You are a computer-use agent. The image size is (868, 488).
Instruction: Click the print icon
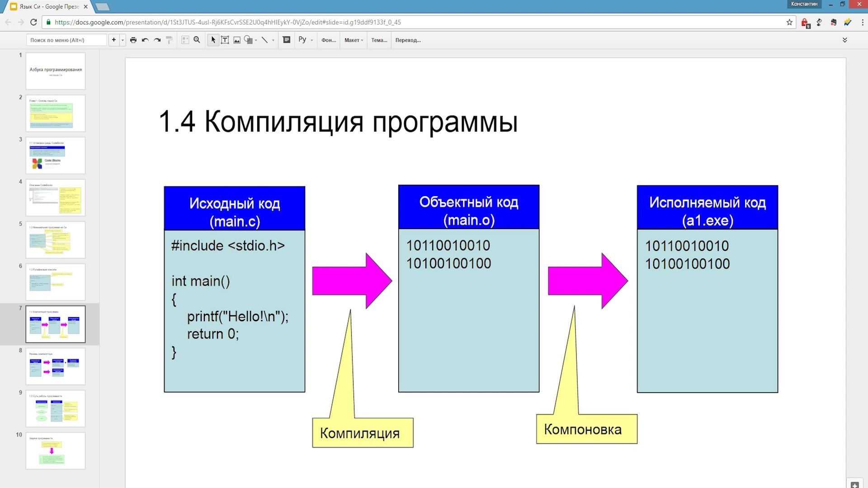coord(133,40)
